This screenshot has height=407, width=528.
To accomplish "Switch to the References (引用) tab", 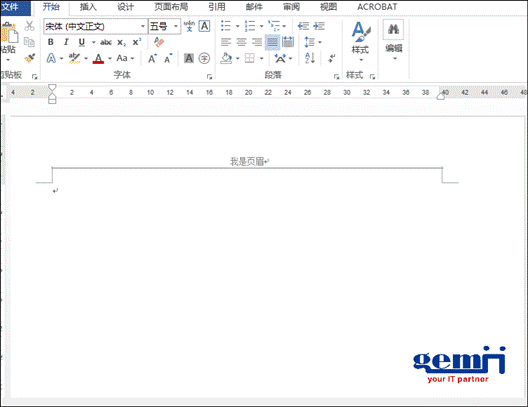I will (217, 7).
